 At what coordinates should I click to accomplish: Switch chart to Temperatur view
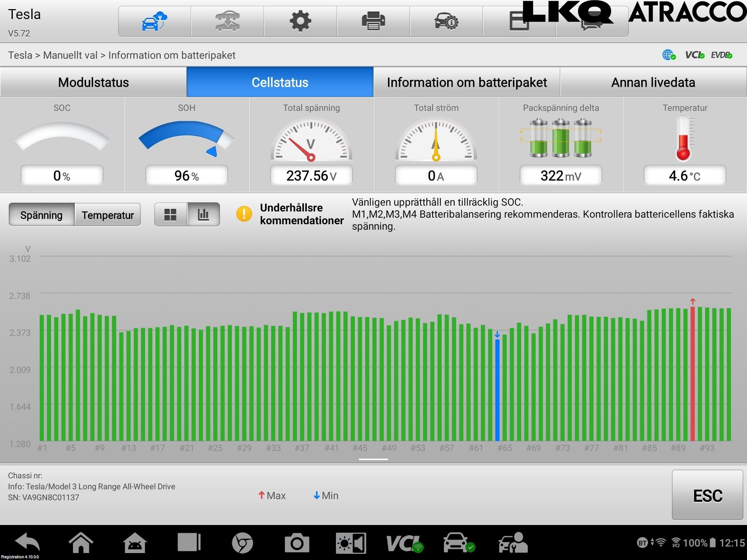(108, 215)
